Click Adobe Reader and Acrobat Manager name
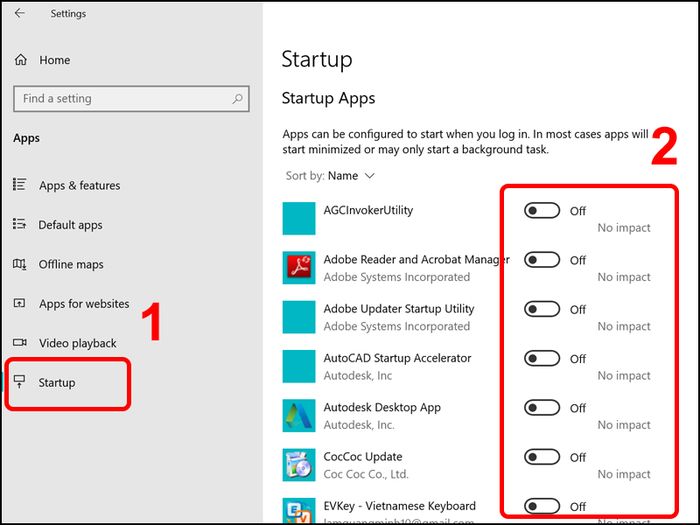 417,259
